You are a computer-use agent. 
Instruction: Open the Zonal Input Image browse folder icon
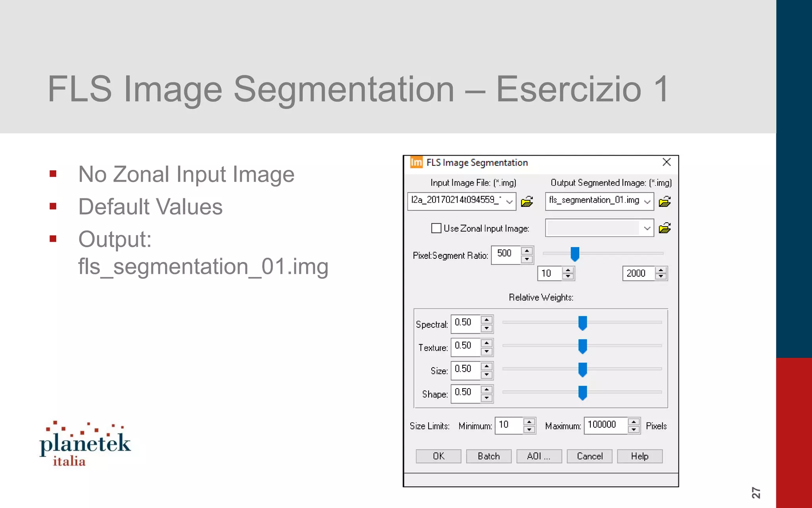click(x=665, y=228)
